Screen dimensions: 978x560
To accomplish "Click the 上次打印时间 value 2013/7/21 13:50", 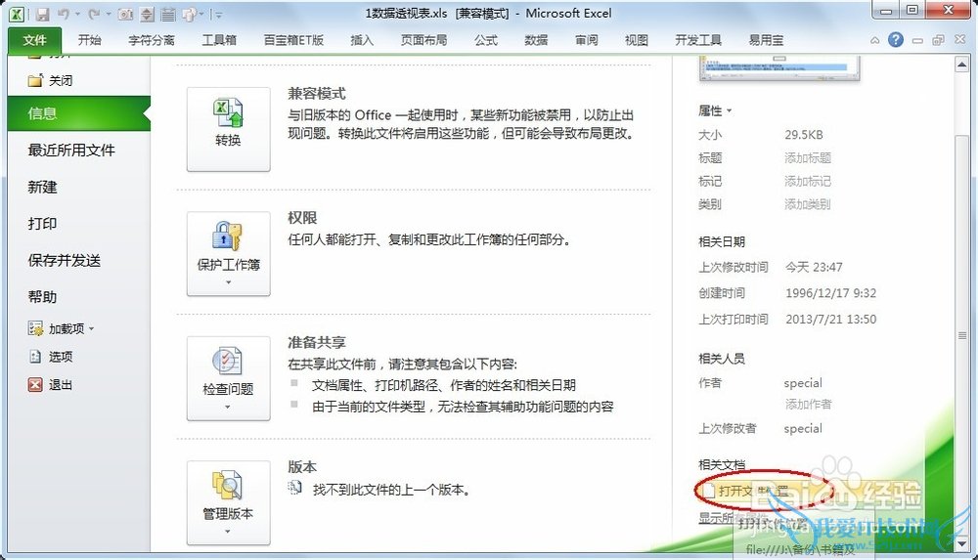I will [830, 319].
